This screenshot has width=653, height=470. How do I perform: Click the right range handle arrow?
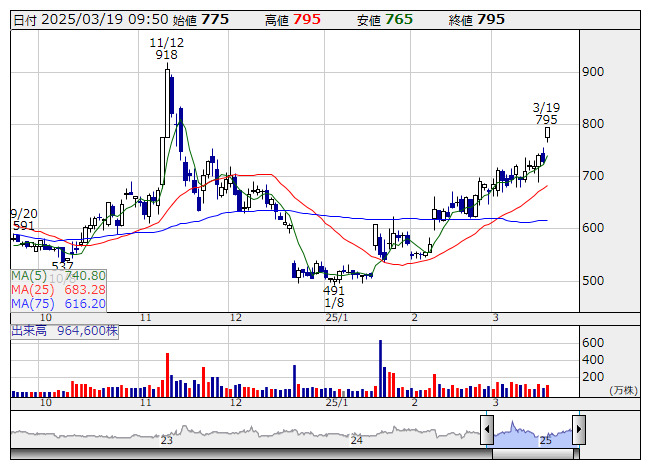coord(578,430)
